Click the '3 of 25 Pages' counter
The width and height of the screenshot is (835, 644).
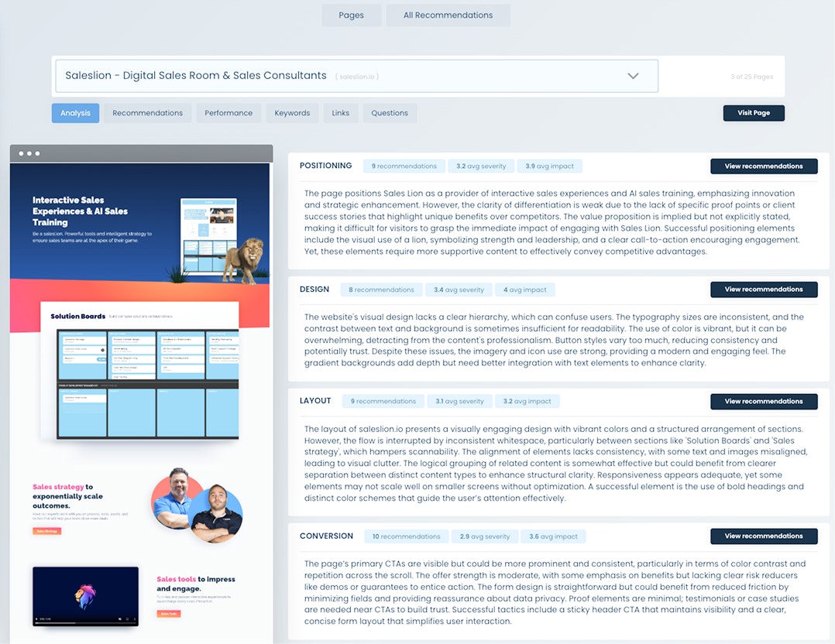coord(751,77)
